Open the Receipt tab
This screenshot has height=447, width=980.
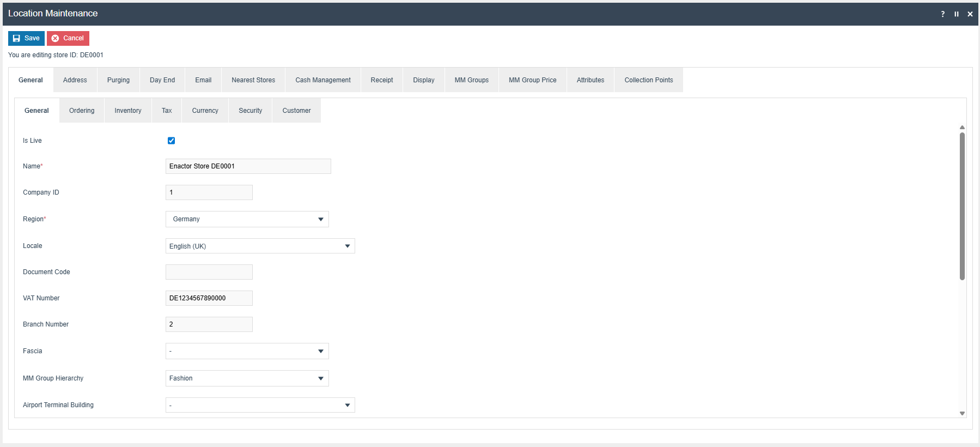pos(382,80)
